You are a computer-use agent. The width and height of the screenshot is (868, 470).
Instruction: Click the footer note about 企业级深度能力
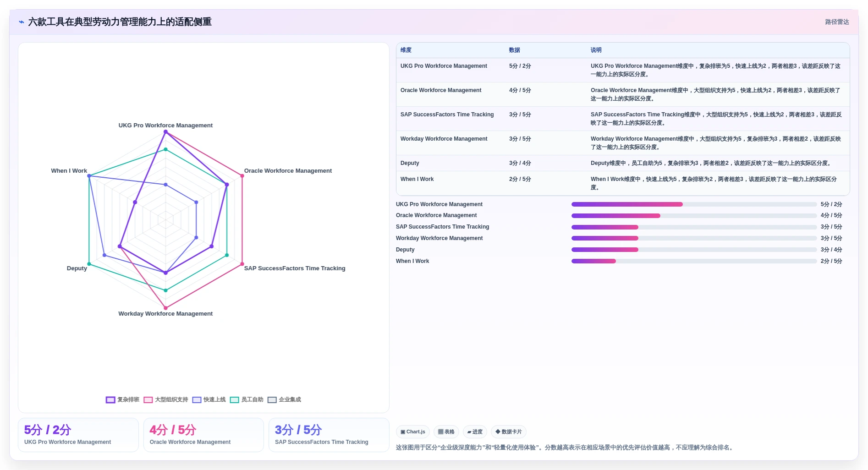tap(566, 448)
